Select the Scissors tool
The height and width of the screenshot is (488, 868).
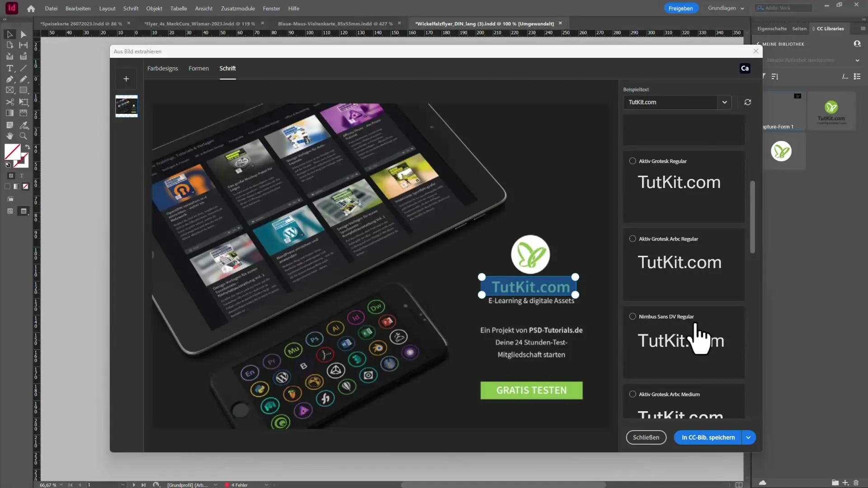(x=9, y=102)
